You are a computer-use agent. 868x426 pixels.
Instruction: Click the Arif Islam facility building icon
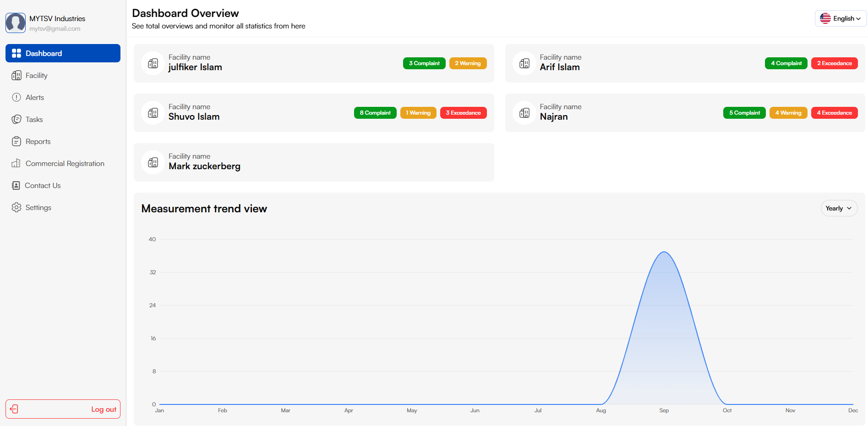(x=524, y=63)
